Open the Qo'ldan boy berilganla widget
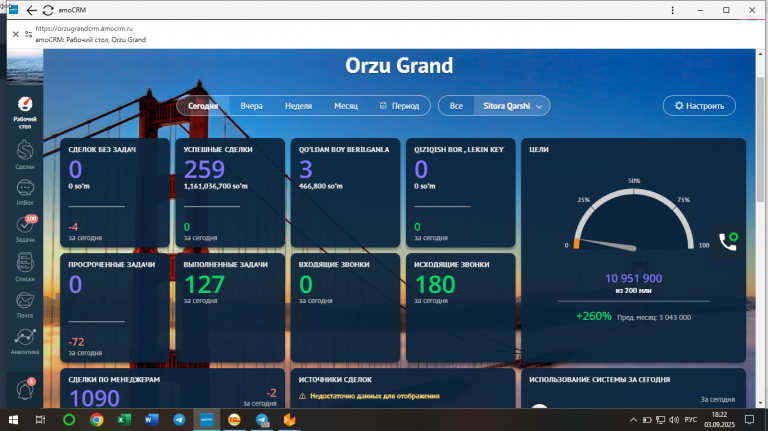768x431 pixels. point(345,192)
